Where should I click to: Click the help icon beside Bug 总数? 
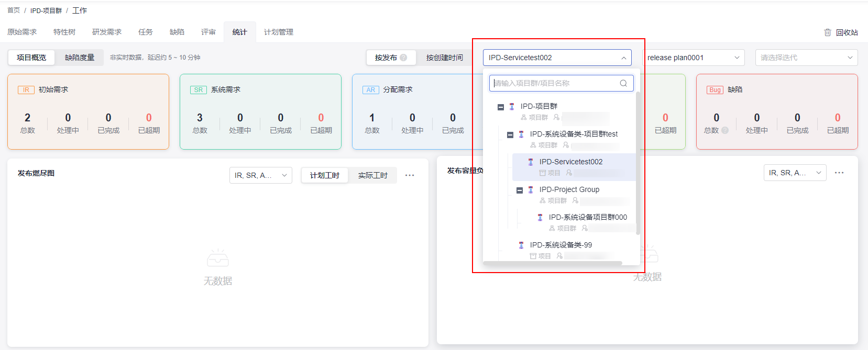click(x=725, y=130)
